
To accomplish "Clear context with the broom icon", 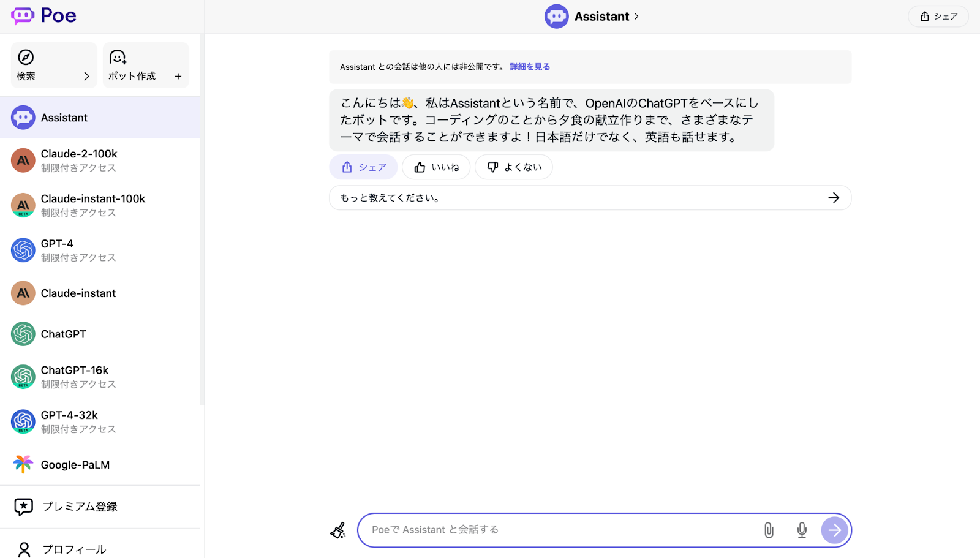I will pos(338,530).
